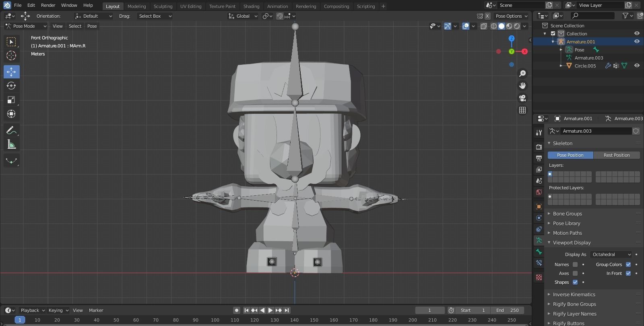Click the red X axis on gizmo
Viewport: 644px width, 326px height.
pos(524,51)
